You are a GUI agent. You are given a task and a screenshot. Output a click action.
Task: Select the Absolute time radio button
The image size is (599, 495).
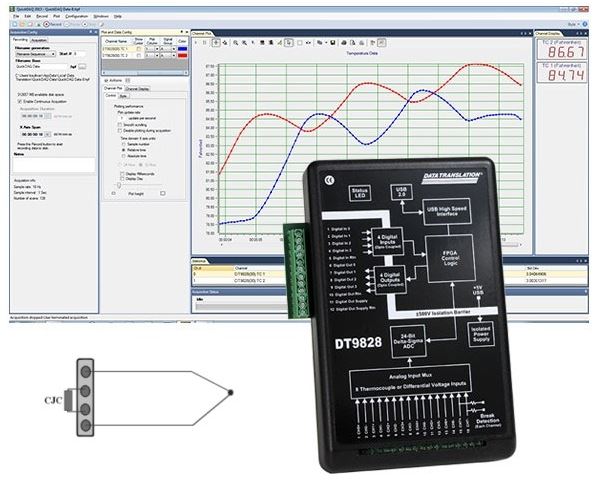pos(123,156)
